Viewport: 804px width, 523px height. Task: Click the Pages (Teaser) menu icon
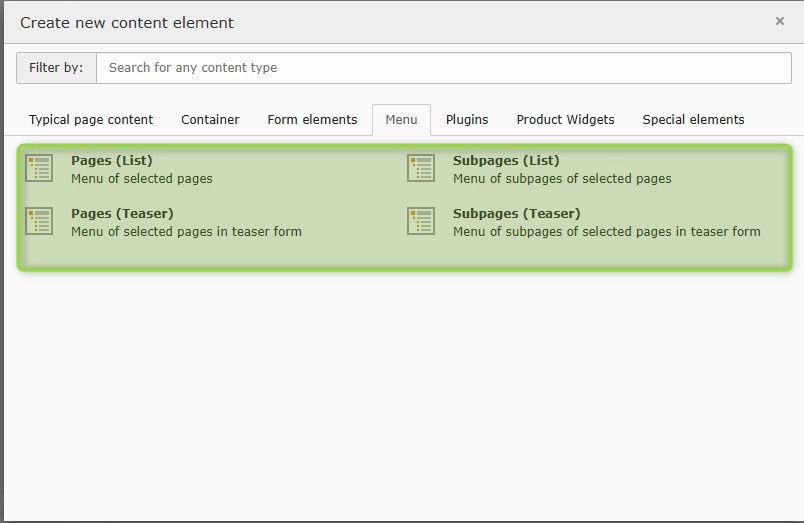[39, 221]
